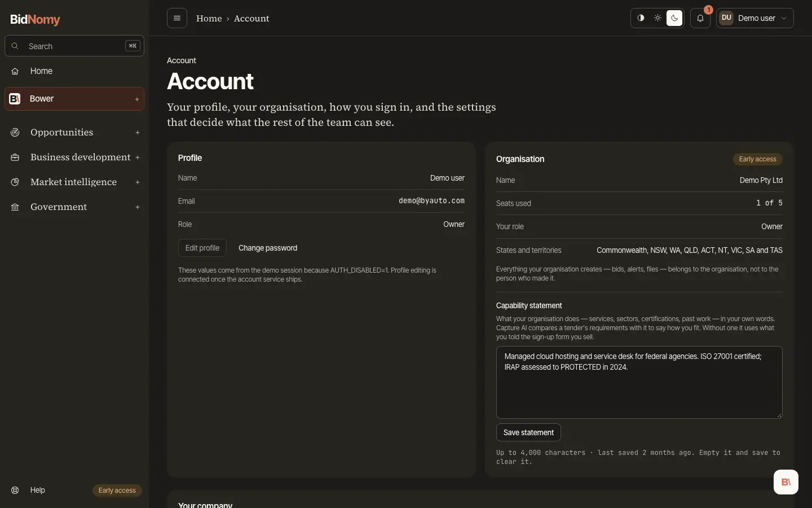Click the BidNomy logo
The width and height of the screenshot is (812, 508).
click(x=35, y=19)
